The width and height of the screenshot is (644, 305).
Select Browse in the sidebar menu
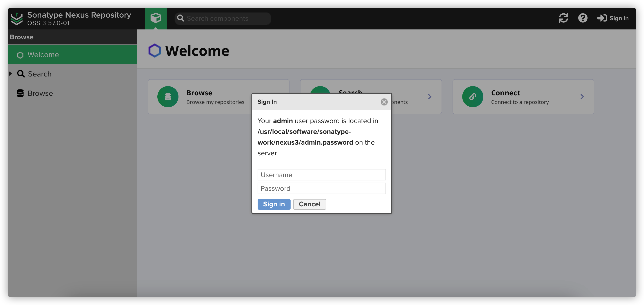click(x=40, y=93)
